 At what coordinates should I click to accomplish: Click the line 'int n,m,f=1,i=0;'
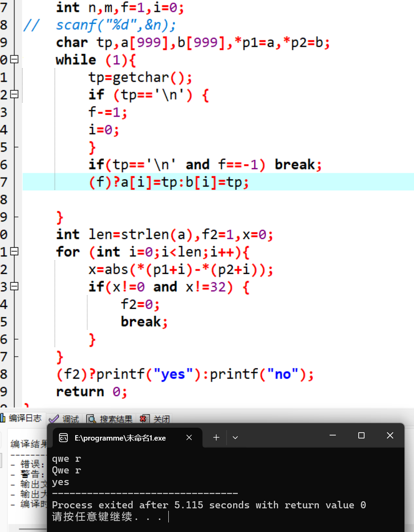(x=120, y=7)
